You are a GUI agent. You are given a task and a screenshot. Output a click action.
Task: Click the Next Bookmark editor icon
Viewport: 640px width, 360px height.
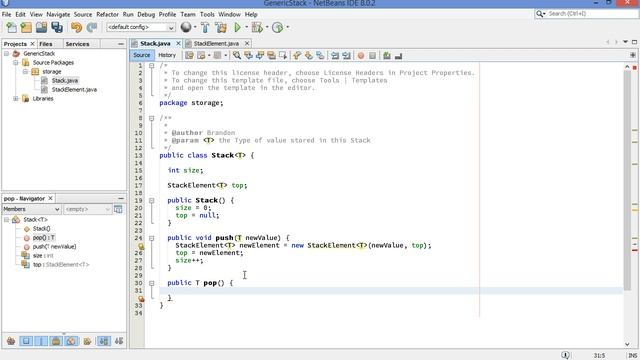tap(309, 55)
